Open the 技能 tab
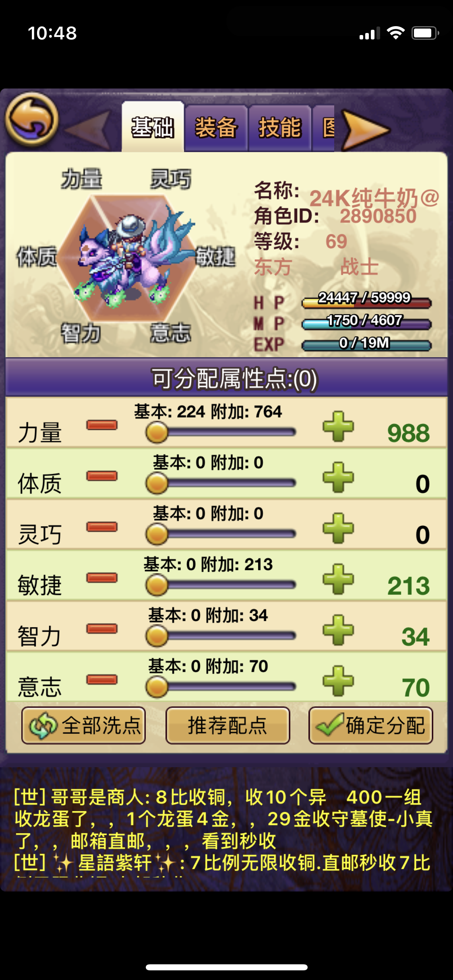The height and width of the screenshot is (980, 453). click(x=279, y=128)
